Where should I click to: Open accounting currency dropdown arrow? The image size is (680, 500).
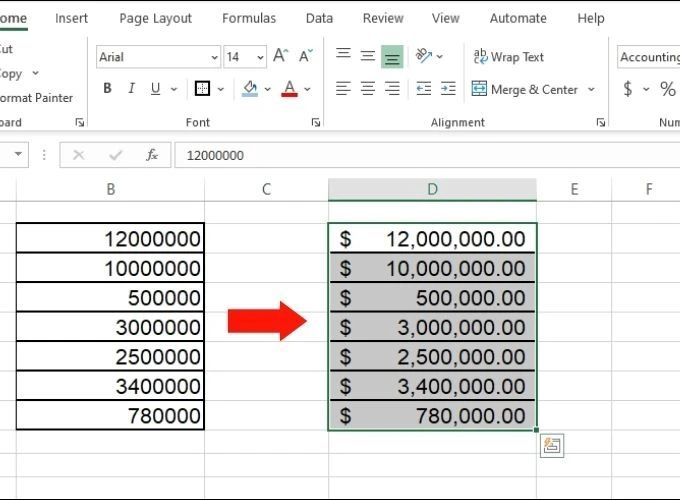pyautogui.click(x=646, y=89)
